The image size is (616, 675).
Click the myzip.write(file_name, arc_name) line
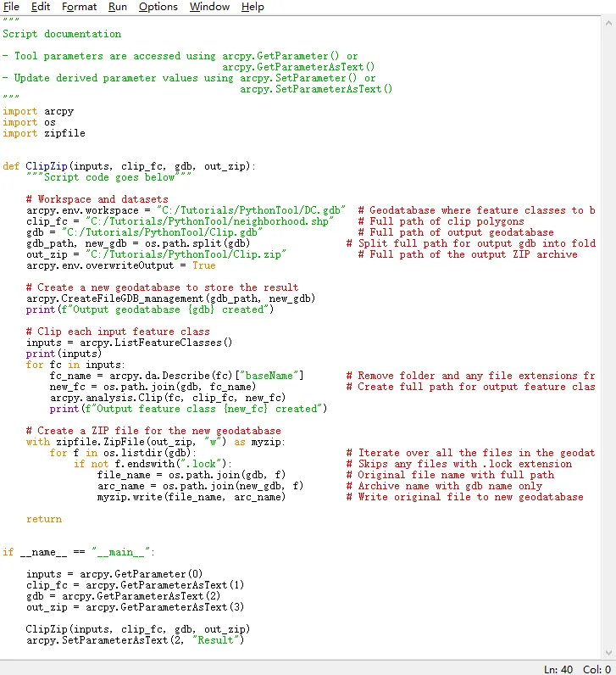click(x=191, y=497)
